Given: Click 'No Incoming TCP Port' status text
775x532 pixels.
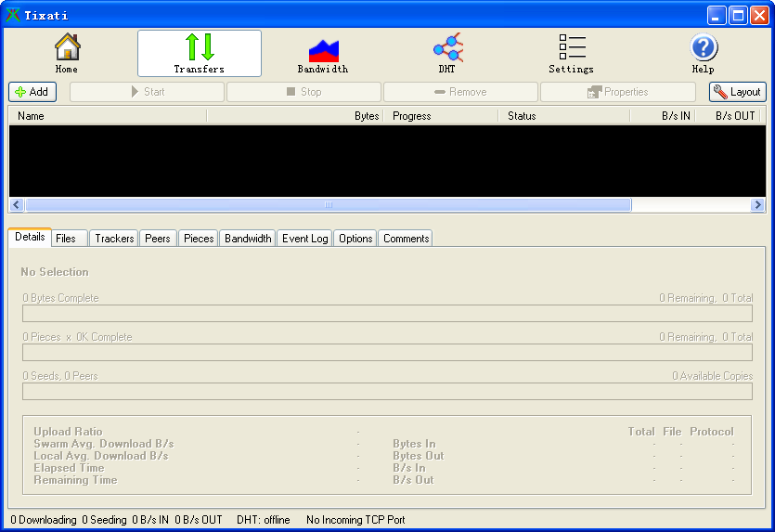Looking at the screenshot, I should pos(355,520).
